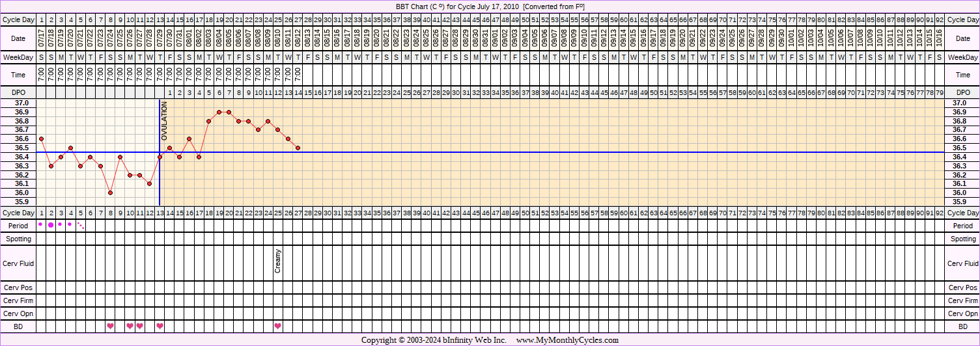Click the BD heart on cycle day 25

(x=278, y=326)
